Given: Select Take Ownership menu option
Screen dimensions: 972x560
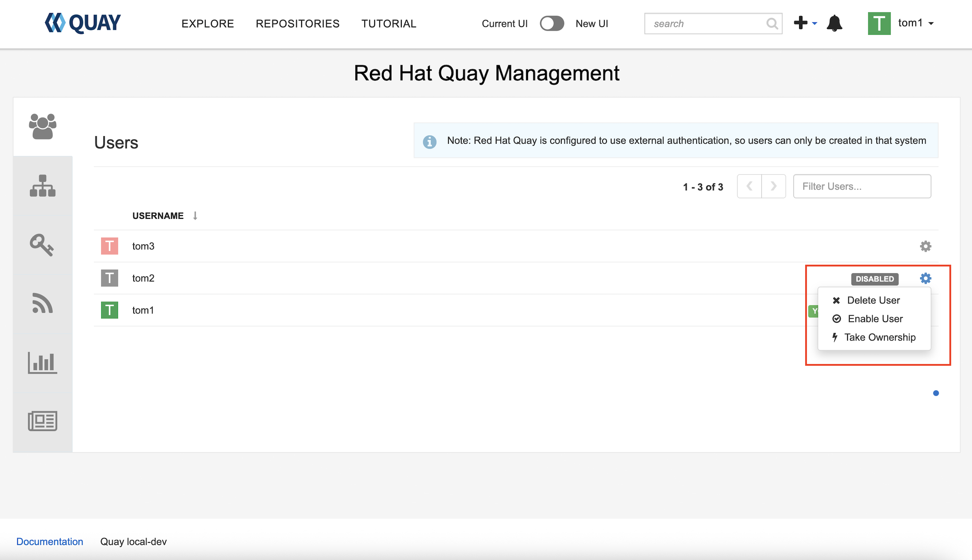Looking at the screenshot, I should point(879,337).
